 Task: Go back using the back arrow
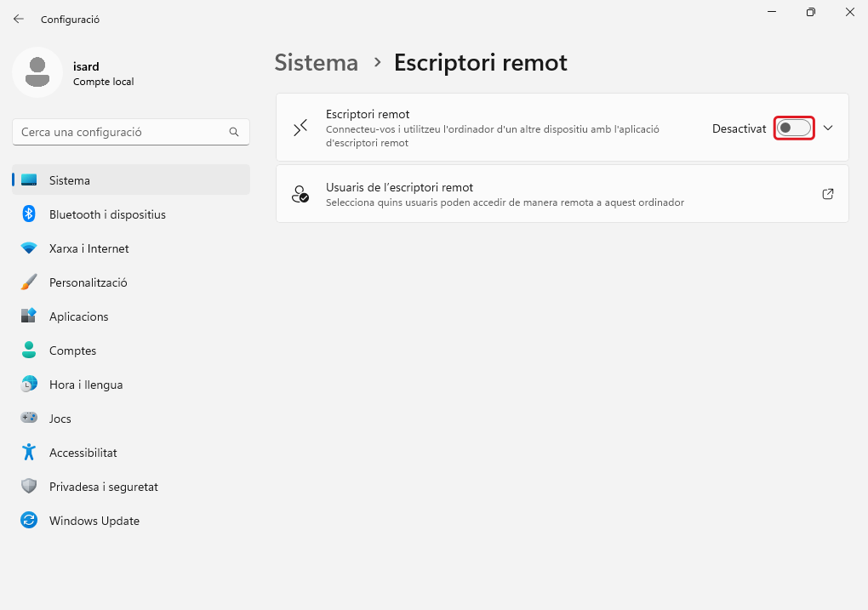(x=19, y=19)
